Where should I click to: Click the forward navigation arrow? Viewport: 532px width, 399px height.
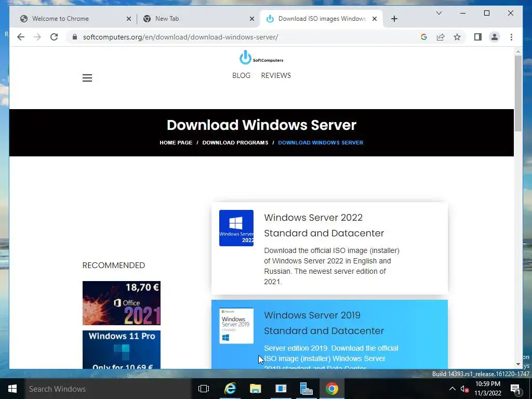[x=37, y=37]
